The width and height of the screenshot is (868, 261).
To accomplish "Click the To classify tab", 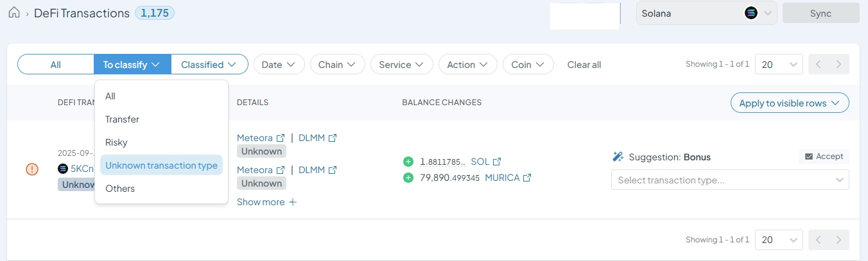I will (x=132, y=65).
